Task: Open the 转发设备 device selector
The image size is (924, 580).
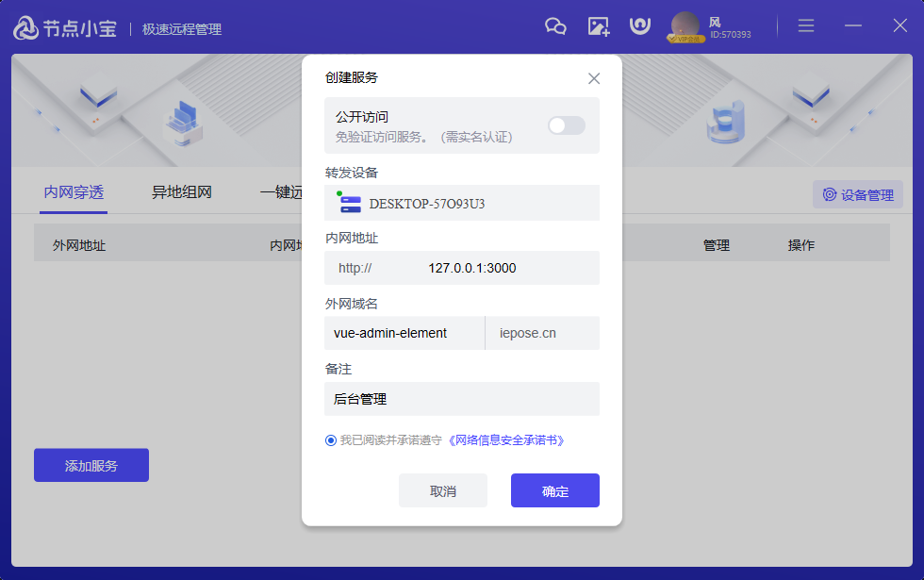Action: point(462,201)
